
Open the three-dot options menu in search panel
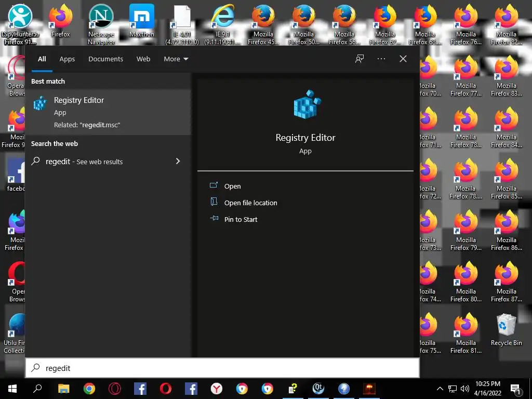point(381,59)
